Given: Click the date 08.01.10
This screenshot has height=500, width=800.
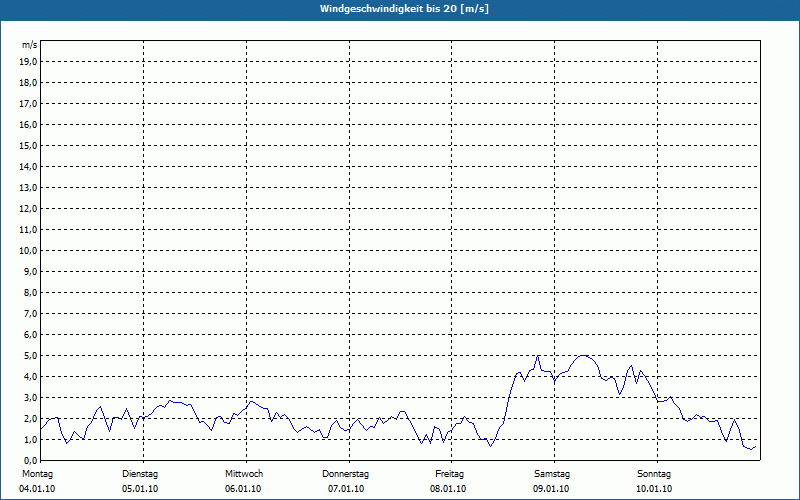Looking at the screenshot, I should point(448,489).
